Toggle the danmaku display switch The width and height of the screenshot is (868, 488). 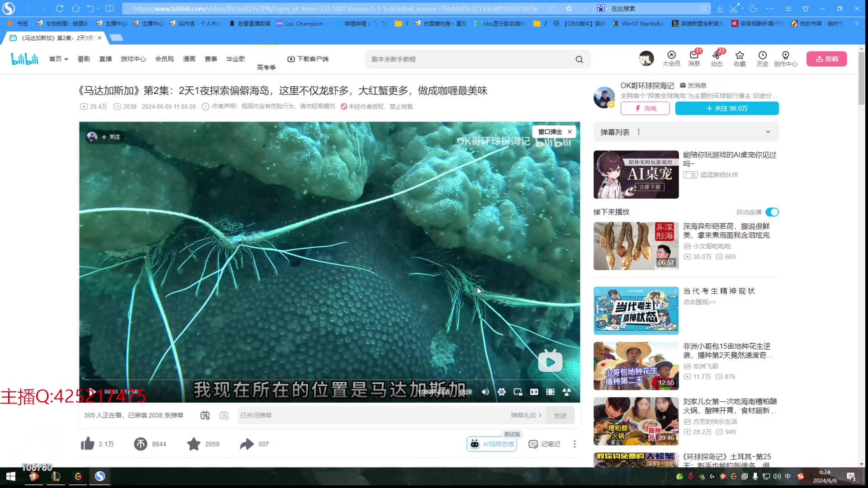pyautogui.click(x=205, y=415)
